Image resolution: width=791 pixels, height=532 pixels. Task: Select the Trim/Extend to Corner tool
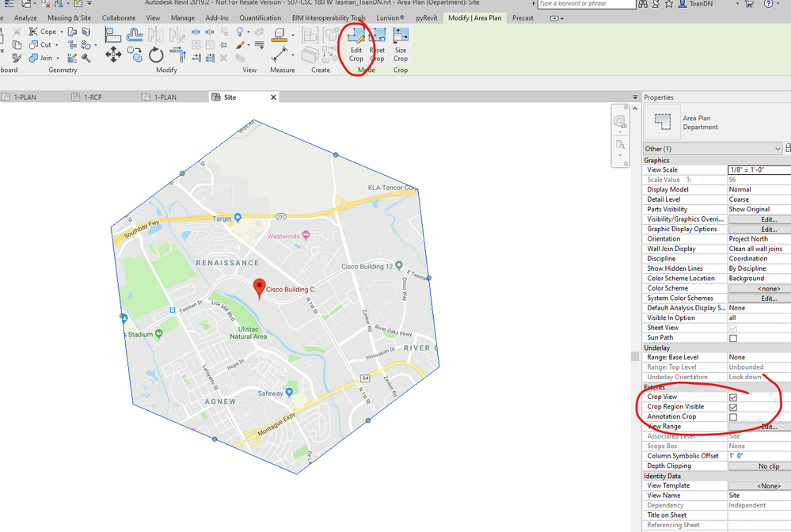[177, 55]
